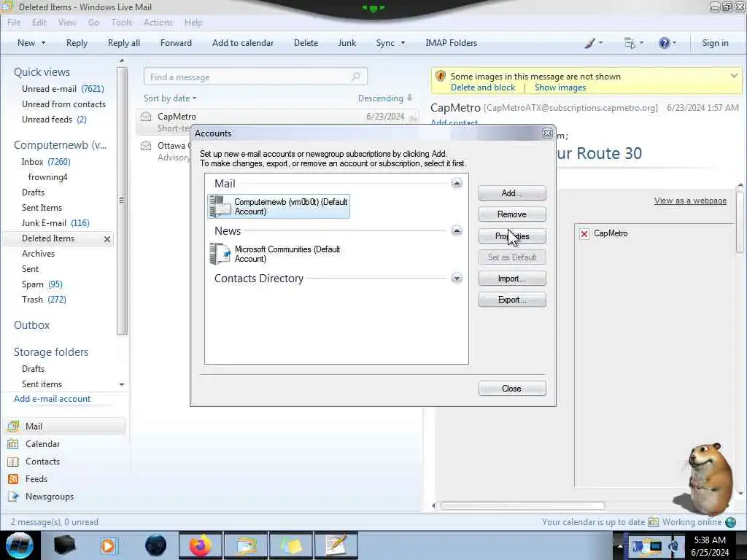Click the Mail icon in bottom navigation

13,426
